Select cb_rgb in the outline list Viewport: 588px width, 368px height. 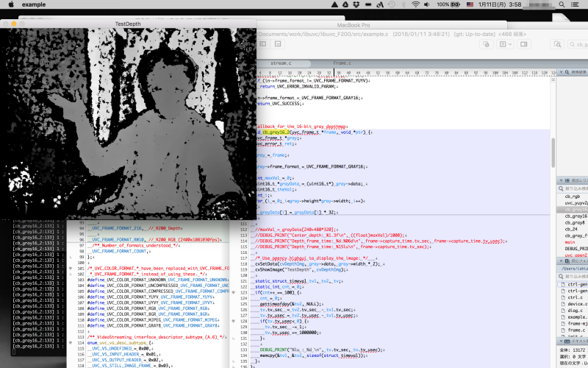[573, 197]
